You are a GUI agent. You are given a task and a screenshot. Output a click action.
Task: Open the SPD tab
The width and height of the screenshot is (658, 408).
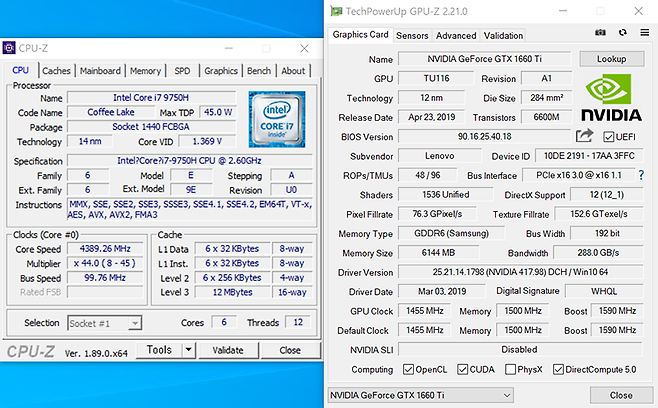(x=182, y=71)
